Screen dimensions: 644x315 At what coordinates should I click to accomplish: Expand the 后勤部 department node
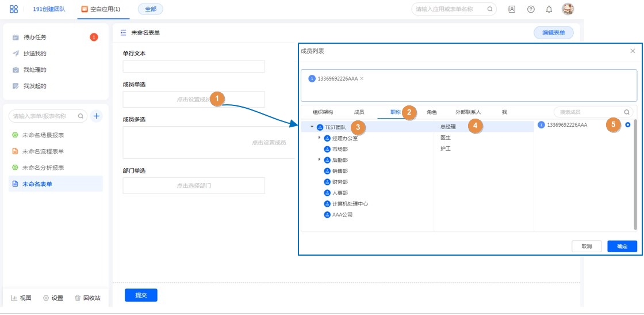click(x=319, y=160)
